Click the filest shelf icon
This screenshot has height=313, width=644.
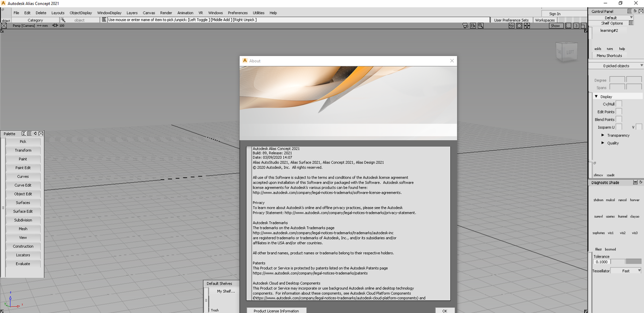(x=598, y=249)
